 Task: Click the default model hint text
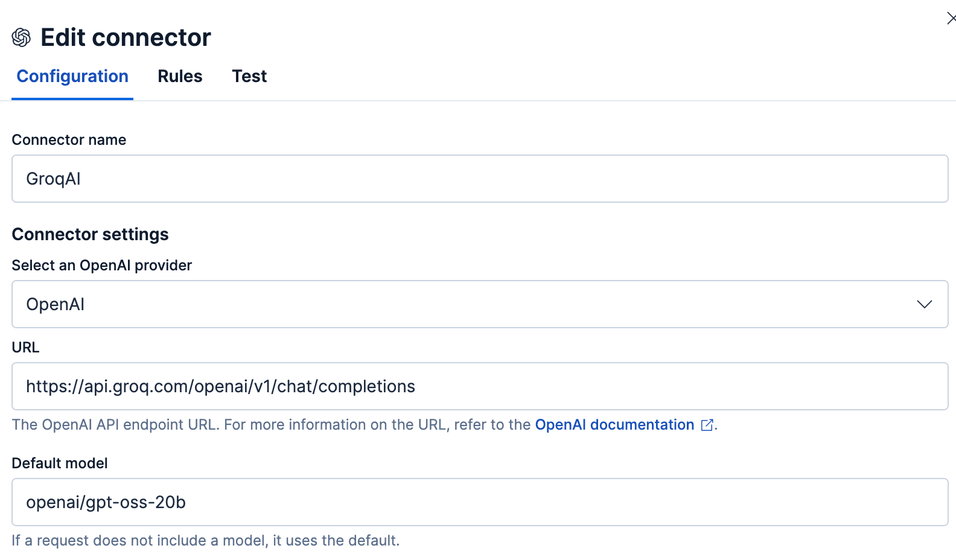tap(205, 541)
